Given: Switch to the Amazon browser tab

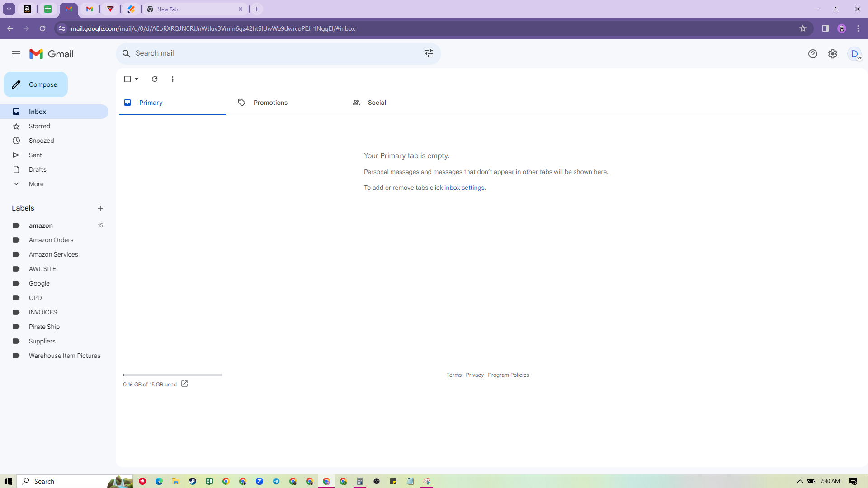Looking at the screenshot, I should [27, 9].
